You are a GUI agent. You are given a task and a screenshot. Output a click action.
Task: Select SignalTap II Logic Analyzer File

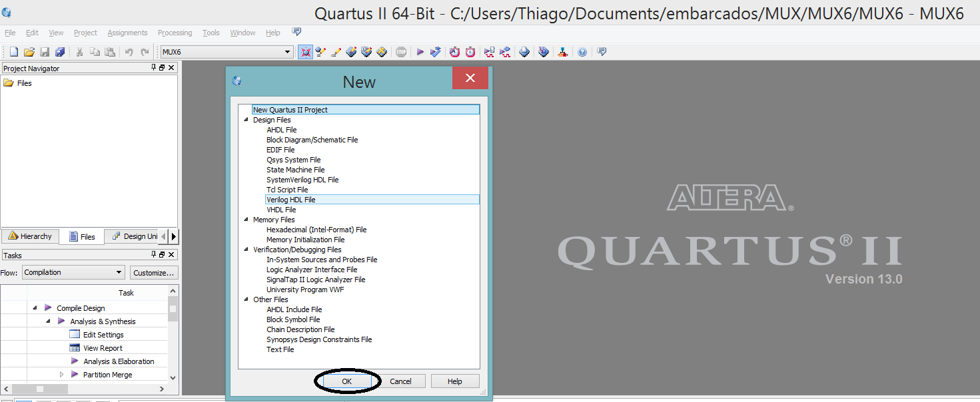click(316, 280)
